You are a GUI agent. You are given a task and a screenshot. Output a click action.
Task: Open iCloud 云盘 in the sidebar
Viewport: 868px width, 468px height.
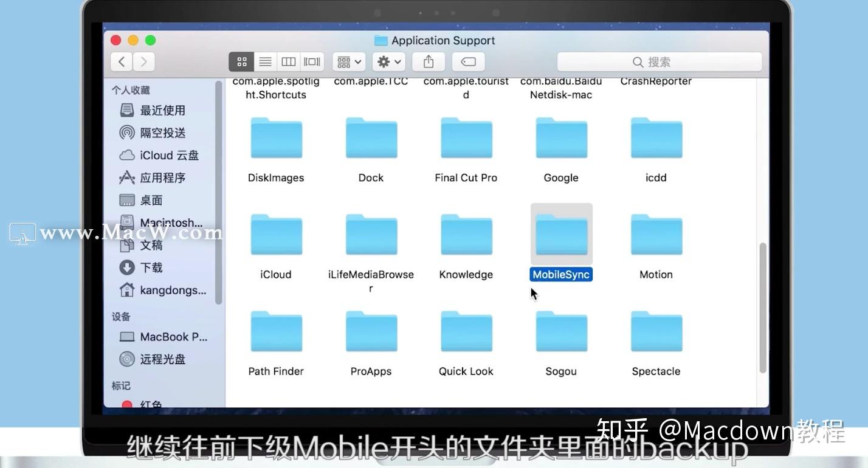[x=159, y=155]
